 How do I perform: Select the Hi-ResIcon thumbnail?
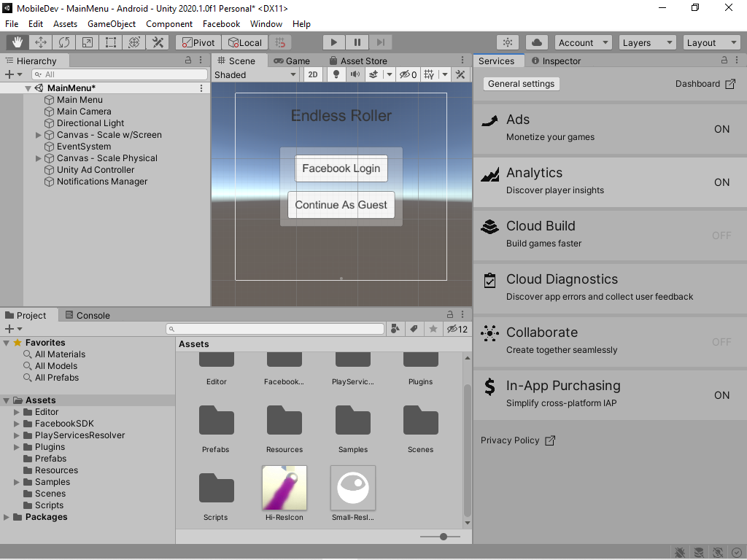point(285,488)
